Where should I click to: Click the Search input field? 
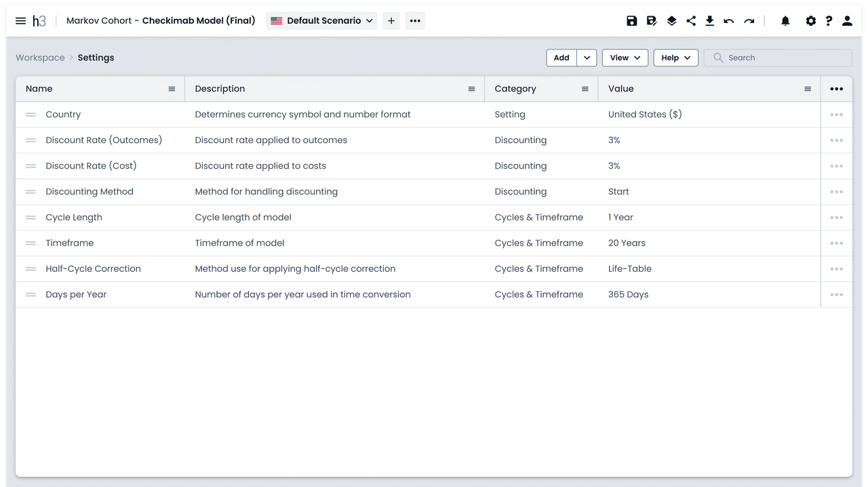778,58
